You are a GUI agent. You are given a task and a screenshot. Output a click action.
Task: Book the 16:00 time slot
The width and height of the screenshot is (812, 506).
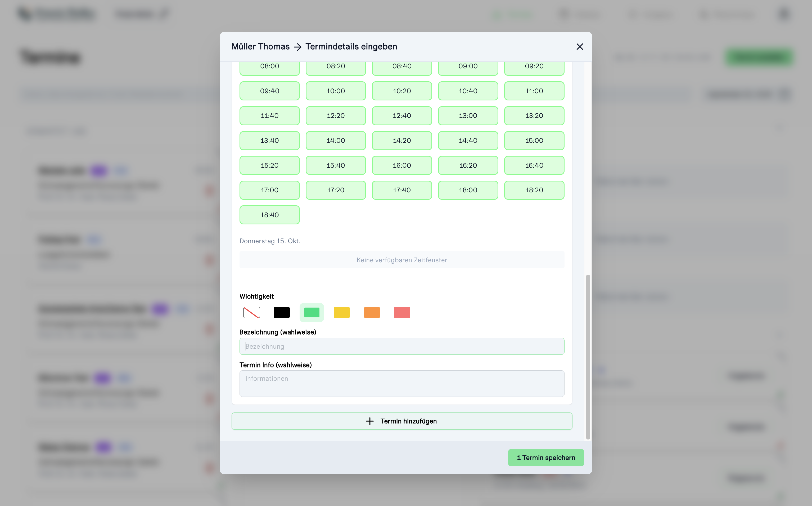click(x=402, y=165)
